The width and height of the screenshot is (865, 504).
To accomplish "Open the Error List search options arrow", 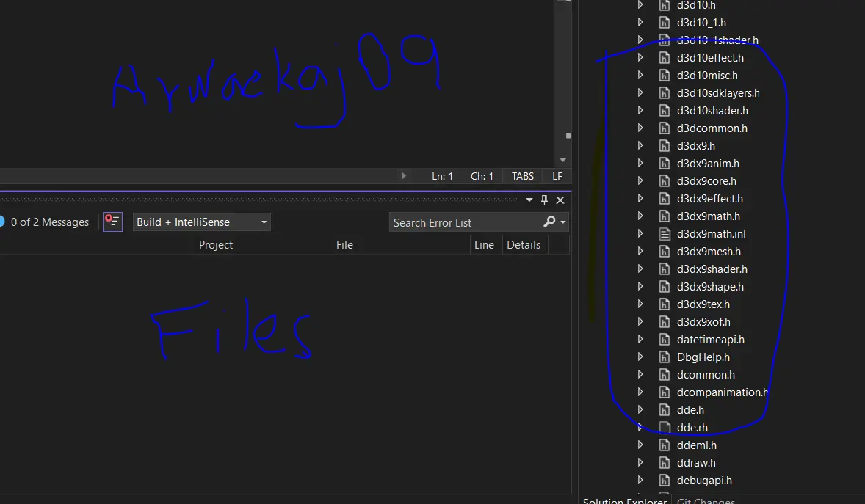I will tap(562, 222).
